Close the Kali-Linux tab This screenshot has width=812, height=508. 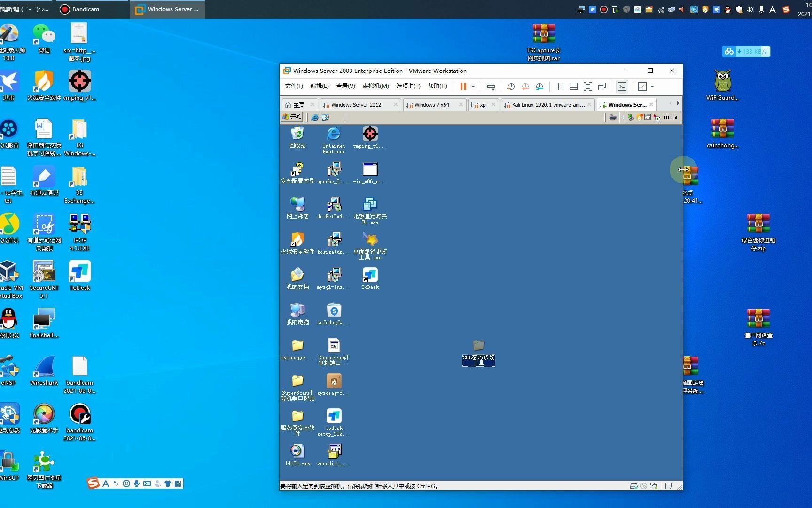pyautogui.click(x=589, y=105)
